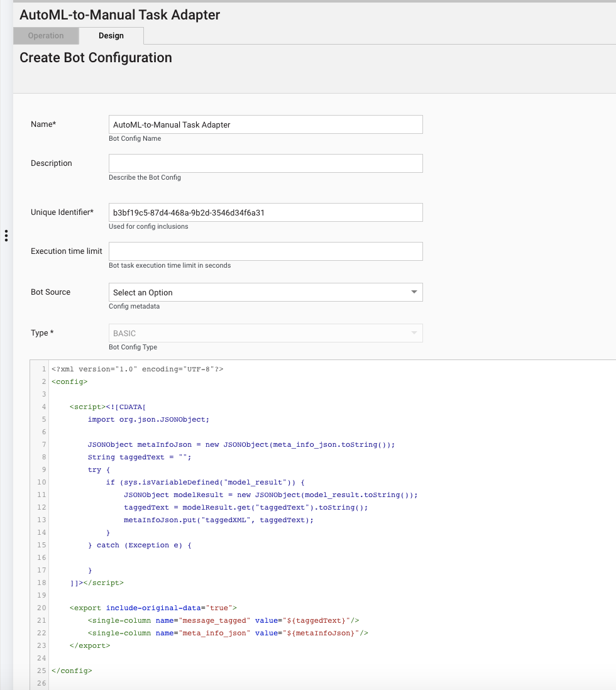Select the Design tab
The width and height of the screenshot is (616, 690).
111,36
